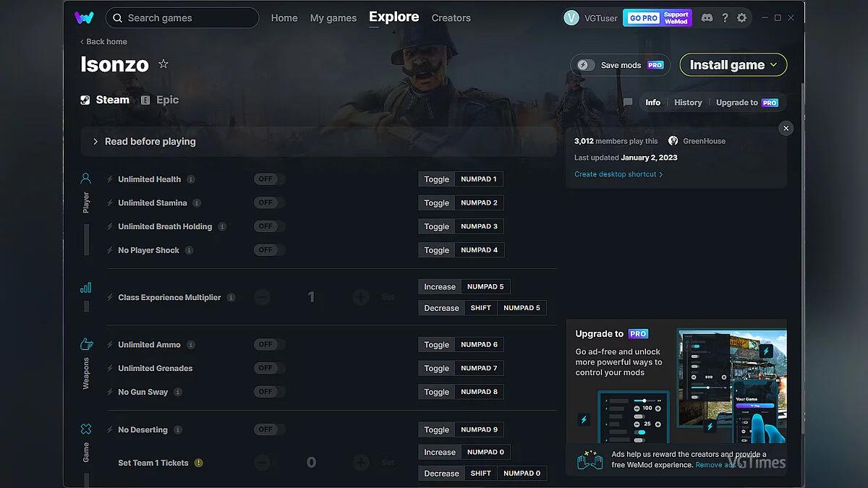Click the lightning icon beside Unlimited Grenades

click(110, 368)
